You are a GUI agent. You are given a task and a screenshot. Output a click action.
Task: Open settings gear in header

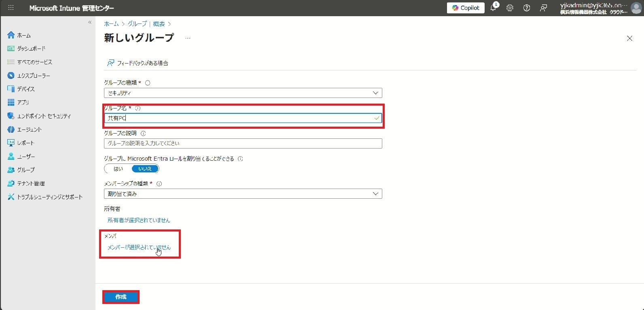[x=510, y=8]
